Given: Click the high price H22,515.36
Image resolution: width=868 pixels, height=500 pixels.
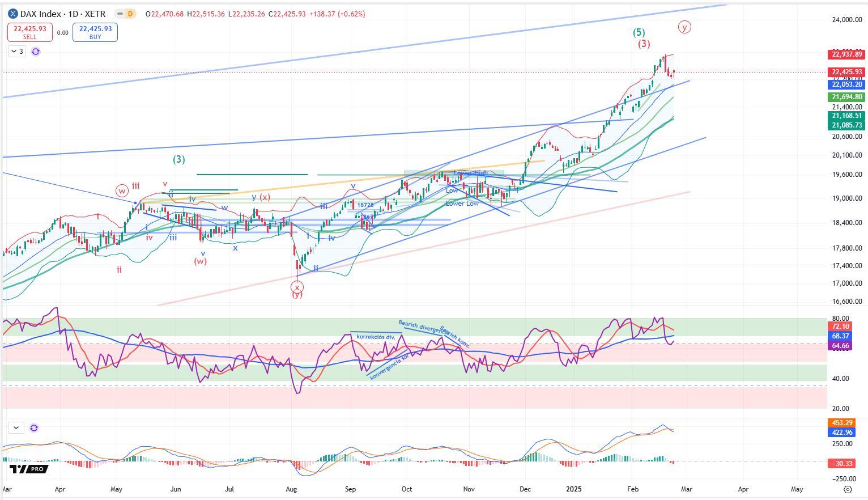Looking at the screenshot, I should click(x=206, y=14).
